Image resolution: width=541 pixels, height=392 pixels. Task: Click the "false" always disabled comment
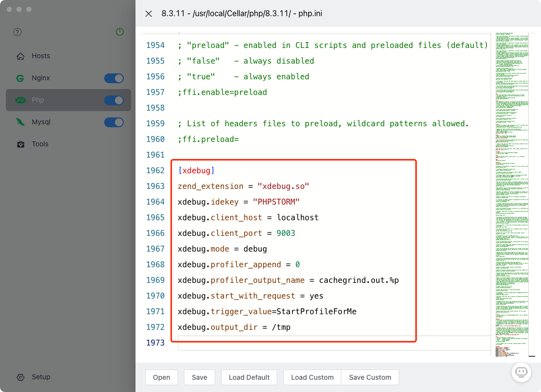pyautogui.click(x=246, y=61)
